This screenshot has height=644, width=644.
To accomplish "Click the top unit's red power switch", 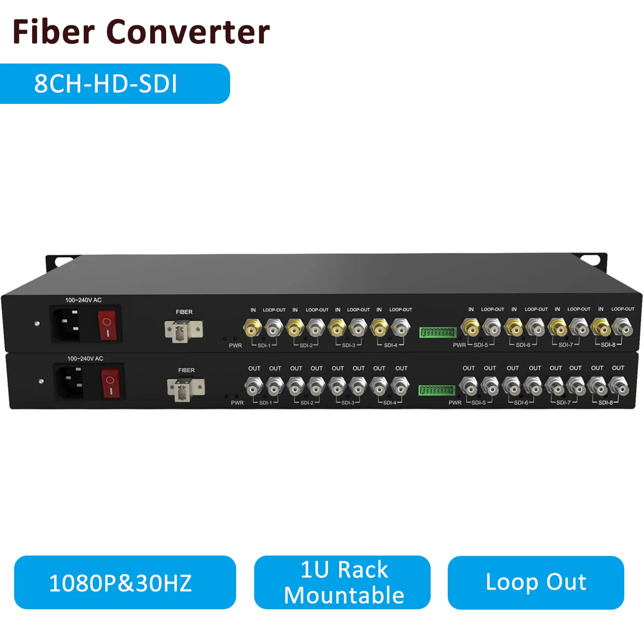I will [107, 326].
